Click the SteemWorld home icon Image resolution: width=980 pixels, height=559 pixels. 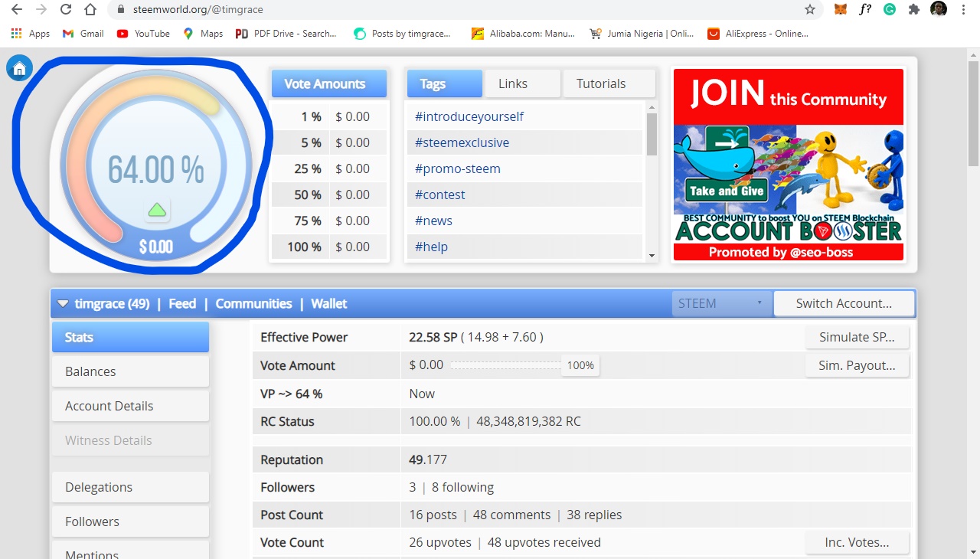pos(18,67)
